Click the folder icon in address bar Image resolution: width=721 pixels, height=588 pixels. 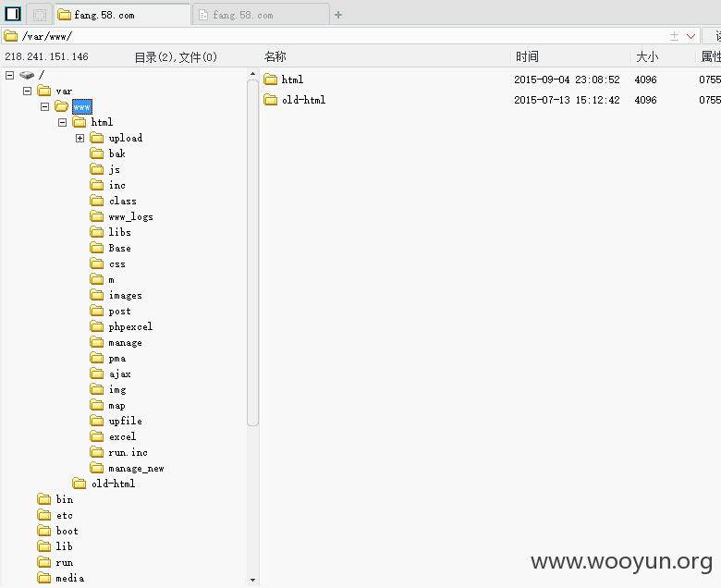click(10, 36)
